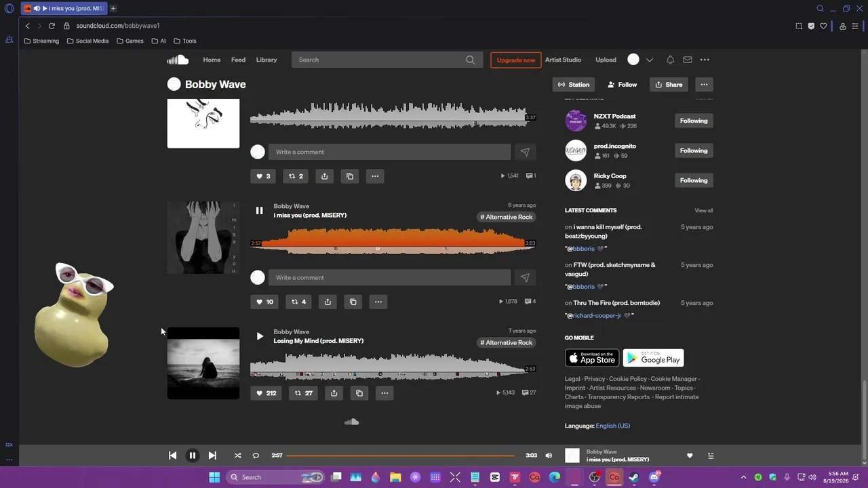
Task: Open Steam from the taskbar
Action: [x=633, y=477]
